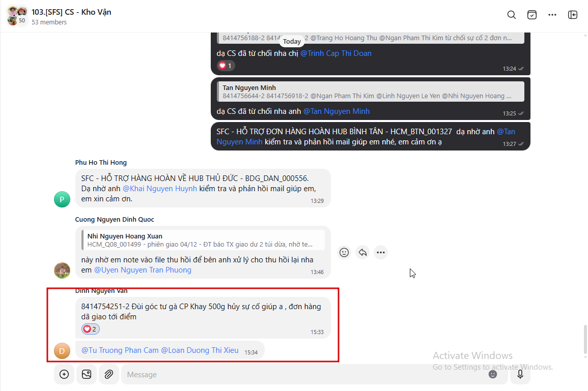Select the message about HUB BÌNH TÂN
This screenshot has width=588, height=391.
coord(371,136)
